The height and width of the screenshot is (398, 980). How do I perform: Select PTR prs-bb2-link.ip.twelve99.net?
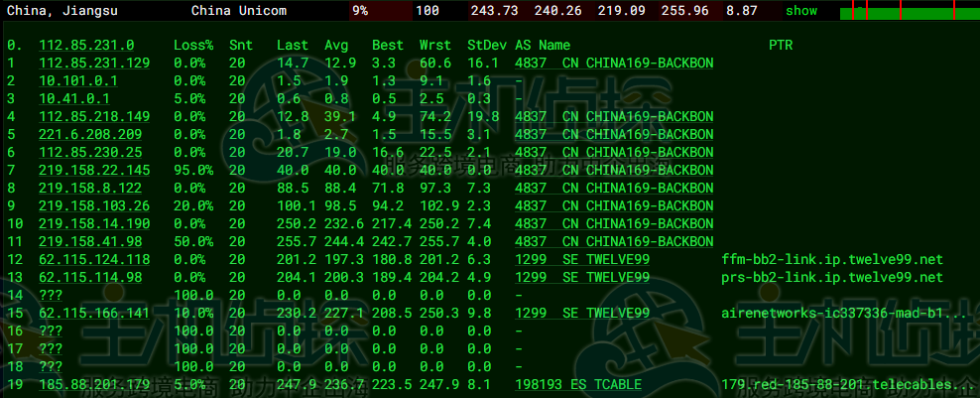(x=832, y=277)
